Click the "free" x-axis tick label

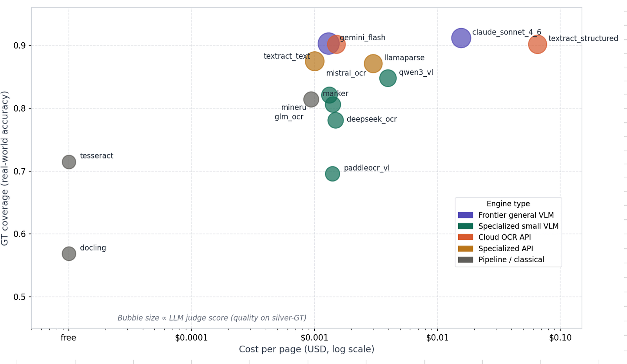click(x=69, y=337)
